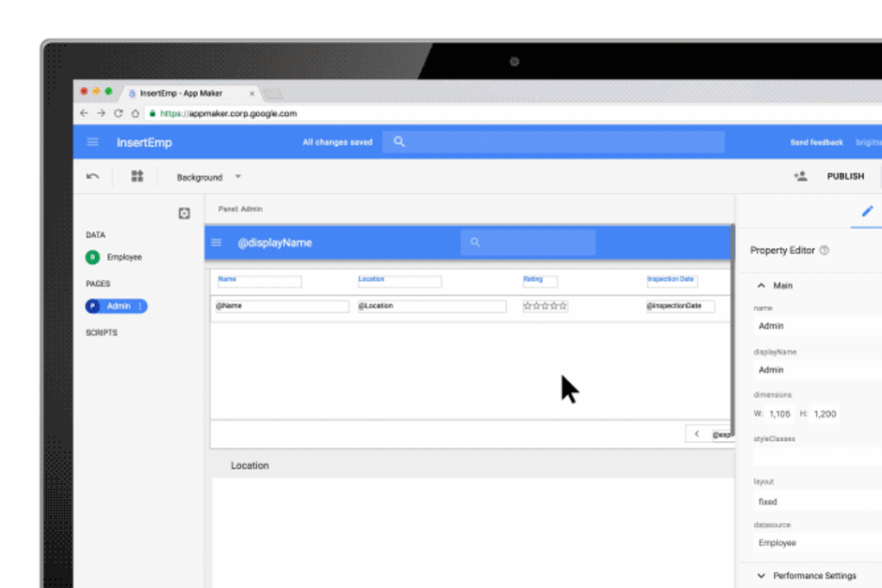Click the PAGES section heading

[98, 284]
